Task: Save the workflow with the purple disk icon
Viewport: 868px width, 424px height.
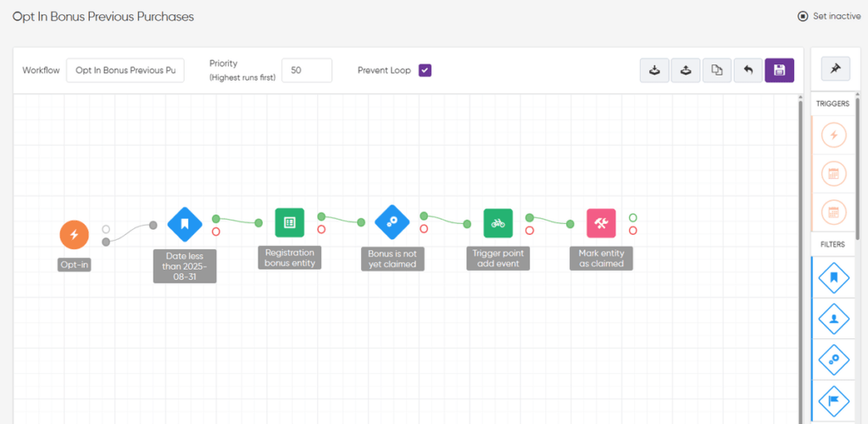Action: click(780, 70)
